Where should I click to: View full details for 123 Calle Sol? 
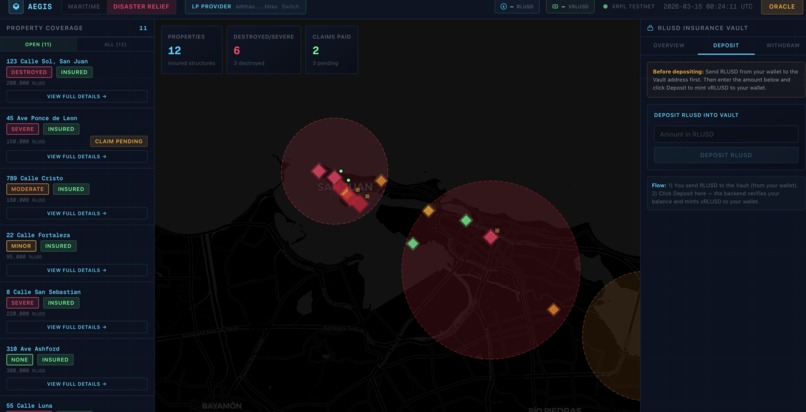(x=77, y=96)
